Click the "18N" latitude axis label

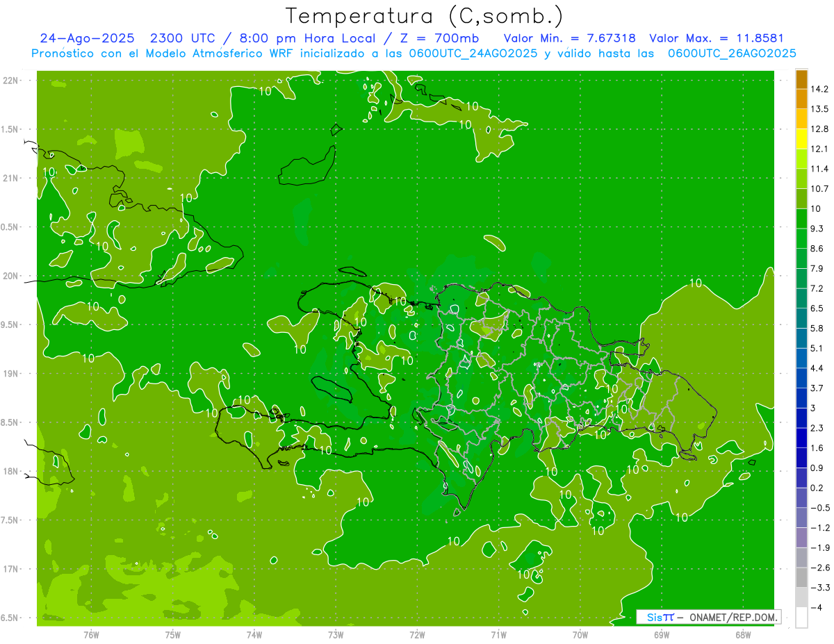[11, 471]
